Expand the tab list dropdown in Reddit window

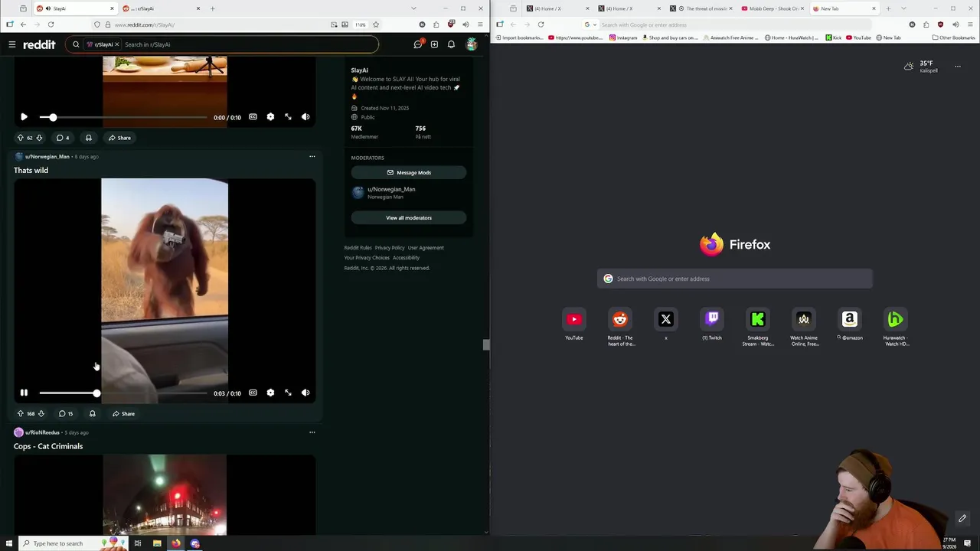coord(413,8)
